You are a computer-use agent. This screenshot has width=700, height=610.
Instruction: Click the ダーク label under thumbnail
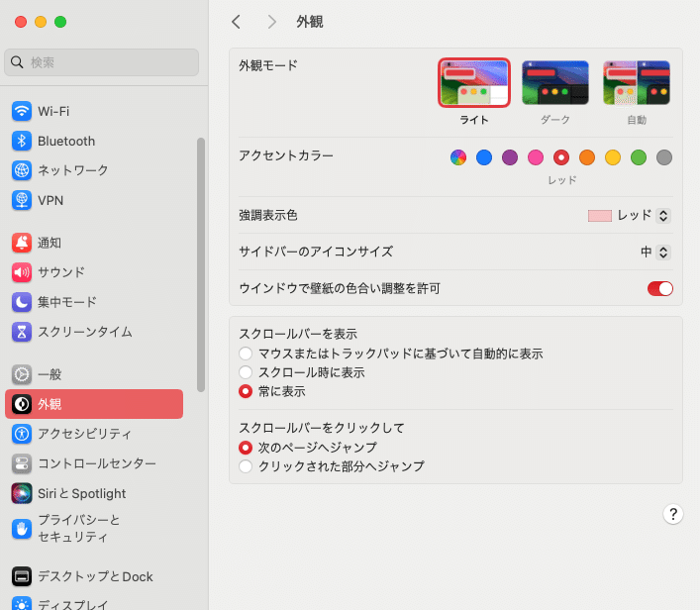point(555,120)
